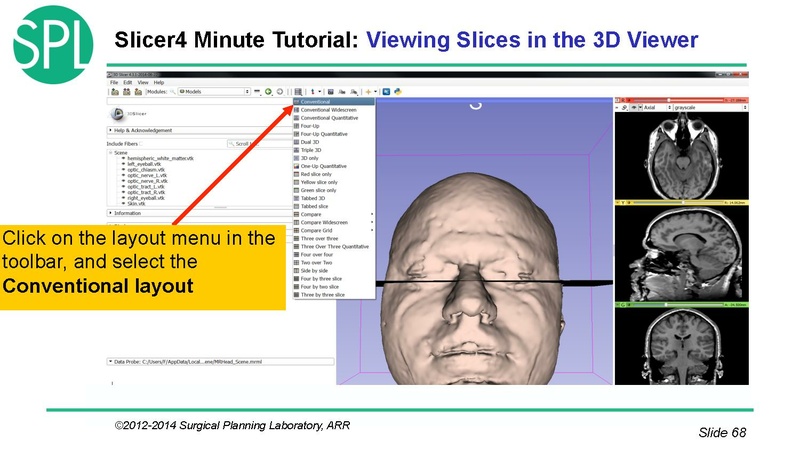Click the coronal MRI slice view
Screen dimensions: 800x450
(x=682, y=346)
